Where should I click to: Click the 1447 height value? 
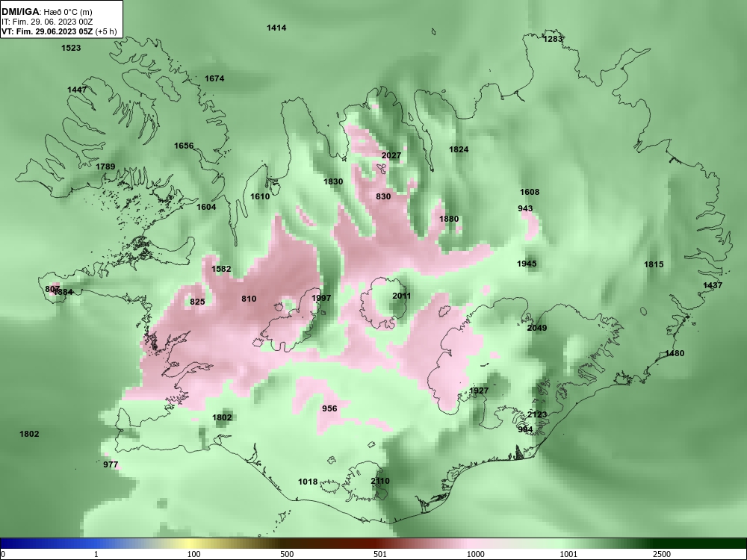click(77, 90)
